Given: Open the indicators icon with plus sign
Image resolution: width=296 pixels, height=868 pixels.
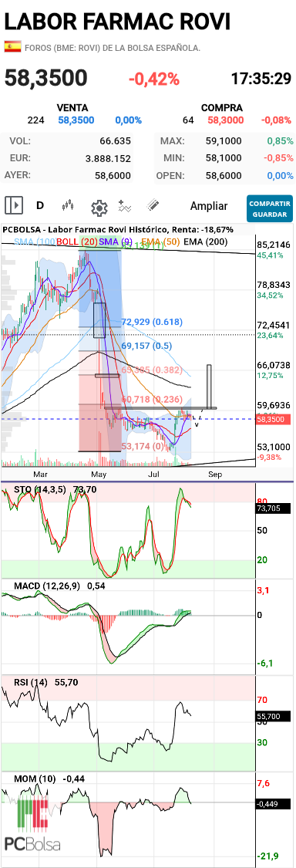Looking at the screenshot, I should [125, 206].
